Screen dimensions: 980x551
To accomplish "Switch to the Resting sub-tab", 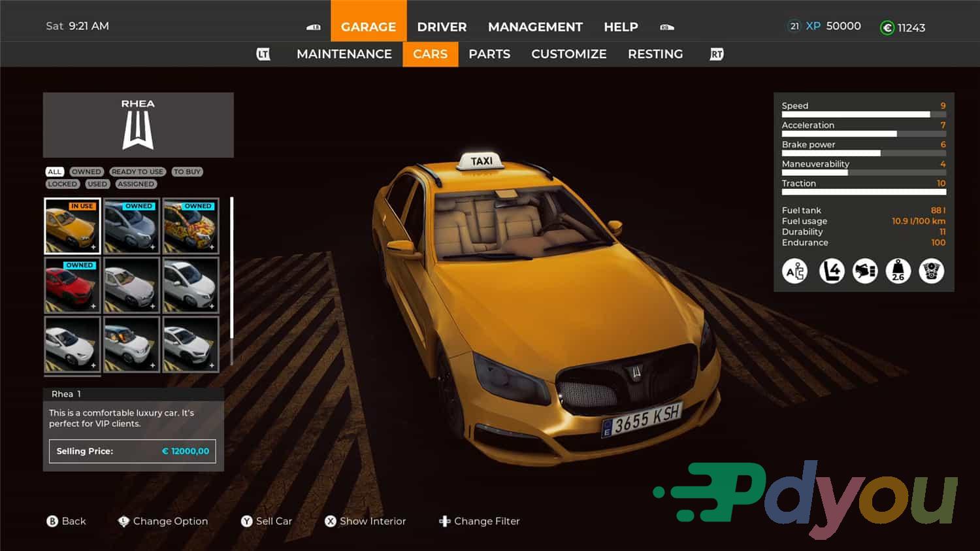I will click(655, 54).
